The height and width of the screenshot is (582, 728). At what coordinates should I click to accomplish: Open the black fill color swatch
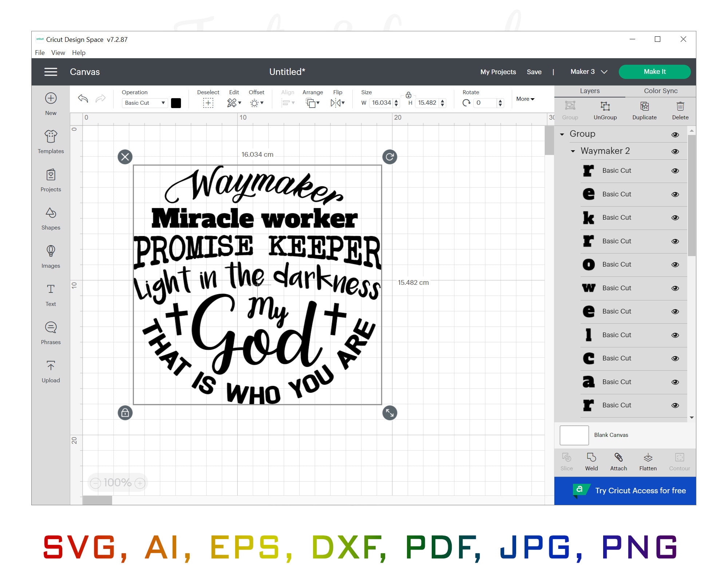177,103
